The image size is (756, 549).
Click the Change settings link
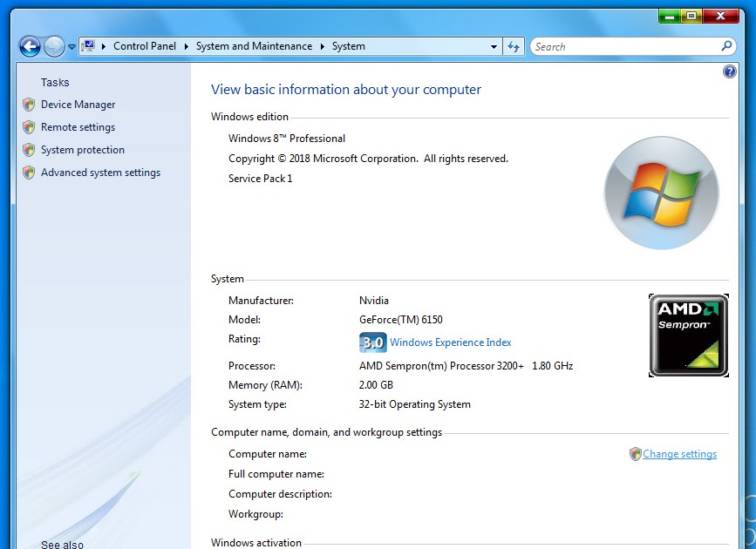coord(680,454)
